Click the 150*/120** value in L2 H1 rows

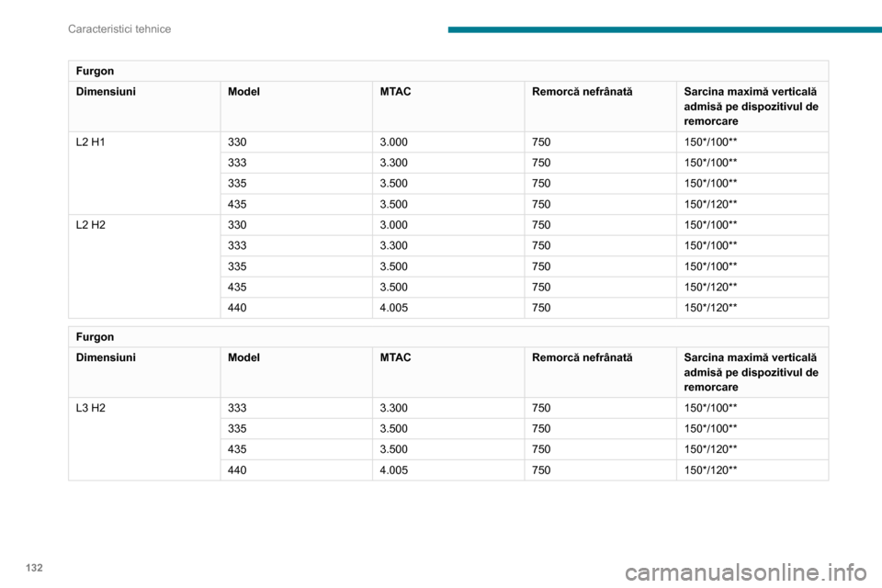[710, 204]
